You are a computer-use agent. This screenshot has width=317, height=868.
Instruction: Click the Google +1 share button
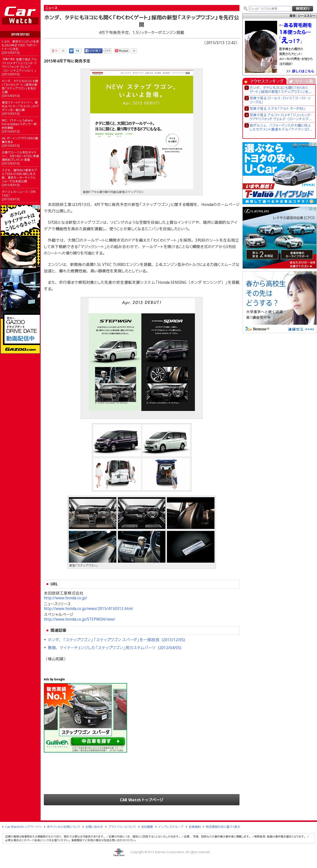point(54,51)
